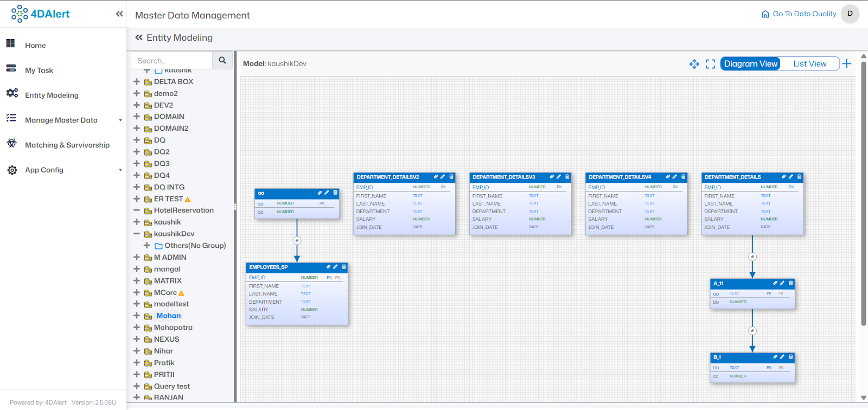This screenshot has width=868, height=410.
Task: Click the plus icon to add entity
Action: 847,63
